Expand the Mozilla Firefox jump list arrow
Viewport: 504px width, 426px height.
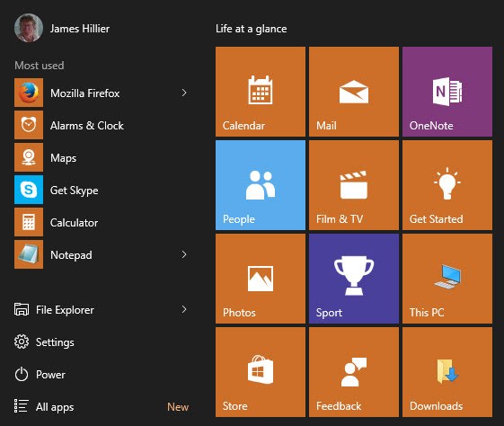coord(184,93)
